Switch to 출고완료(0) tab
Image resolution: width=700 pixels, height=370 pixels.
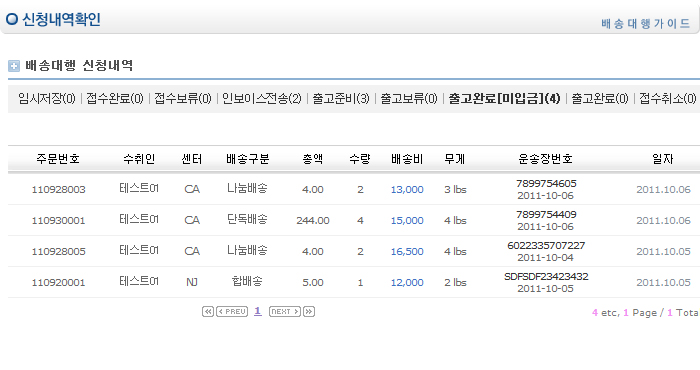point(600,99)
